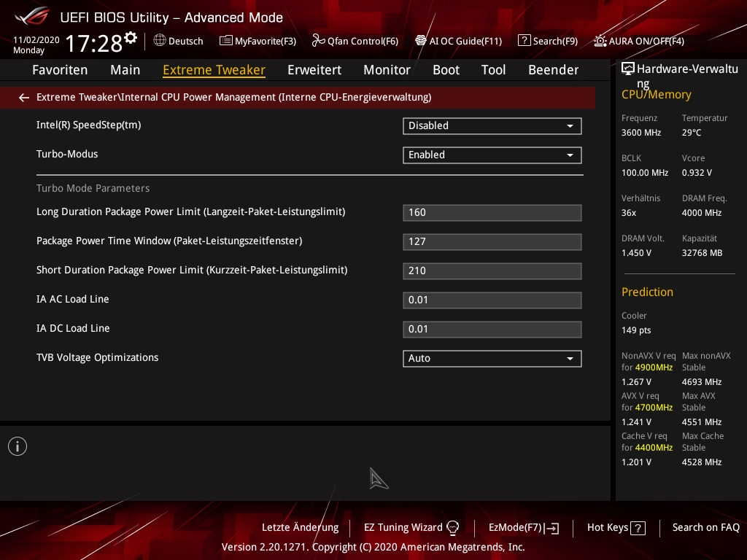The width and height of the screenshot is (747, 560).
Task: Click the AI OC Guide brain icon
Action: pyautogui.click(x=421, y=41)
